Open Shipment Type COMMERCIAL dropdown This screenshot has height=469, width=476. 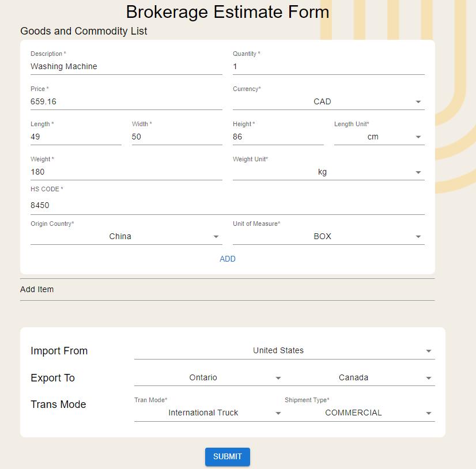click(x=360, y=413)
